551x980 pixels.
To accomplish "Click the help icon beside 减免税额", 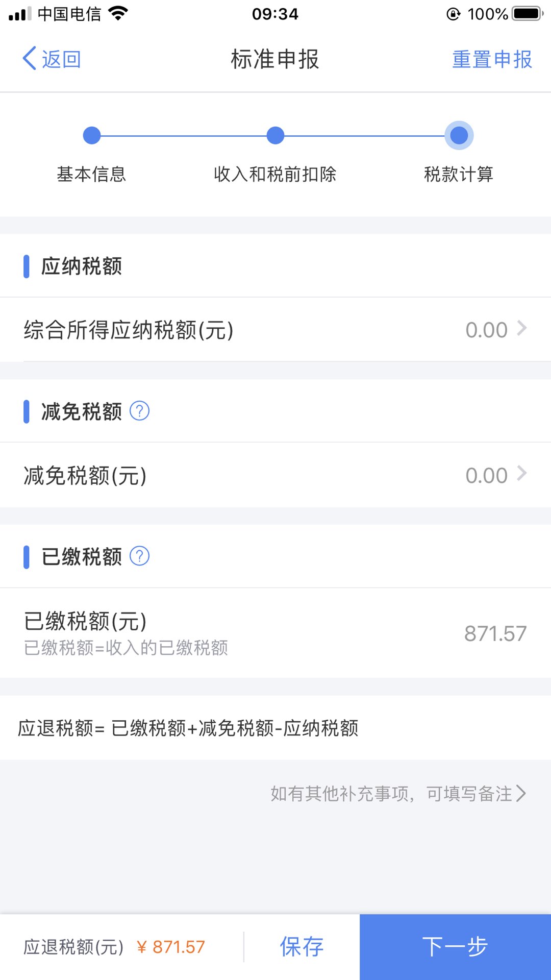I will (x=139, y=411).
